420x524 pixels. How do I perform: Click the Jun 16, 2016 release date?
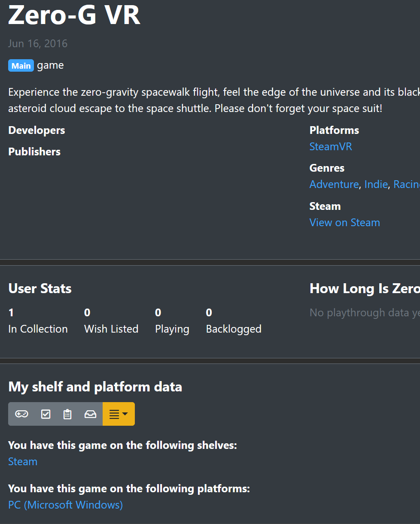[x=38, y=43]
